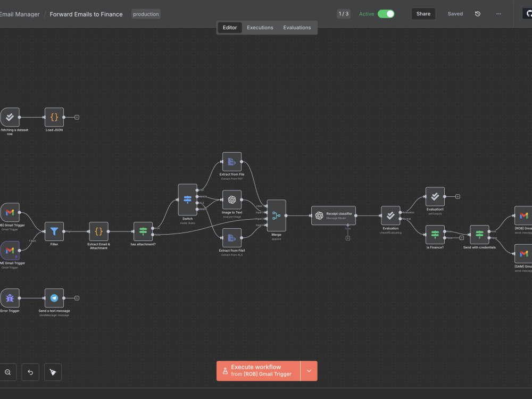Select the has attachment? IF node

point(143,231)
